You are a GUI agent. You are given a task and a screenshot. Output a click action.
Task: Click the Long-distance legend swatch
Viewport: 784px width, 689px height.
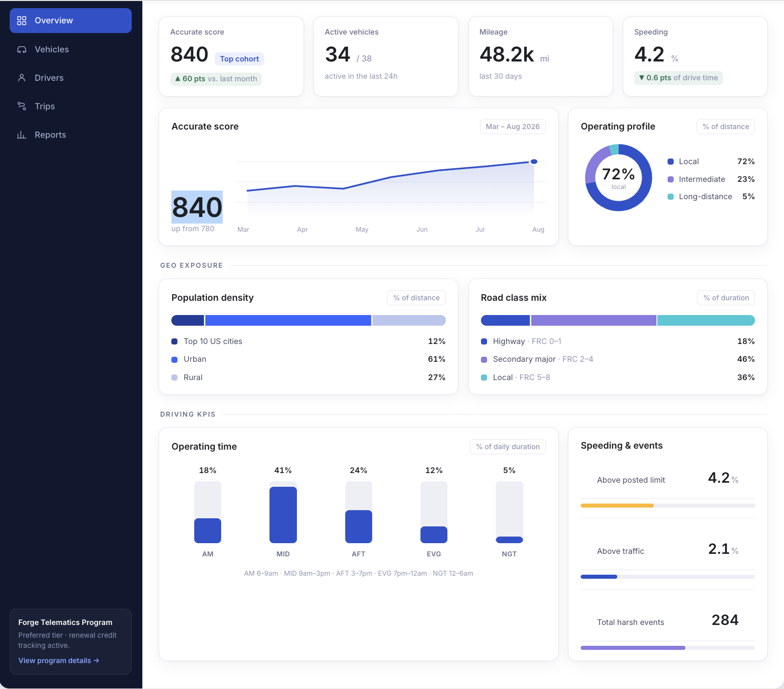click(x=671, y=197)
